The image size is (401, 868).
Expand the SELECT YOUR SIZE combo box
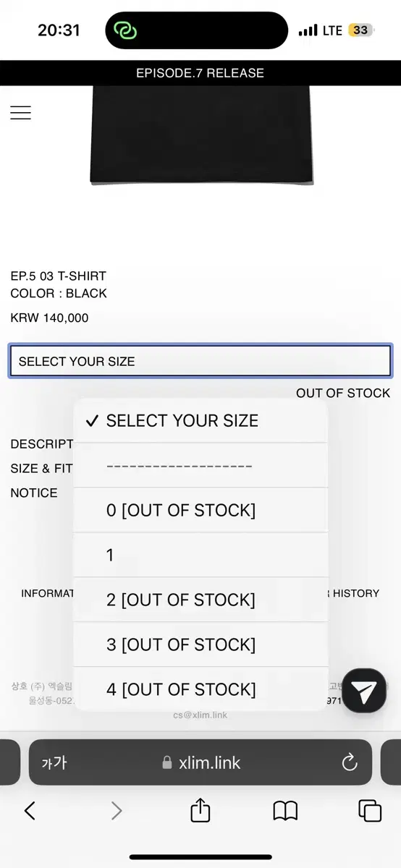pos(200,361)
